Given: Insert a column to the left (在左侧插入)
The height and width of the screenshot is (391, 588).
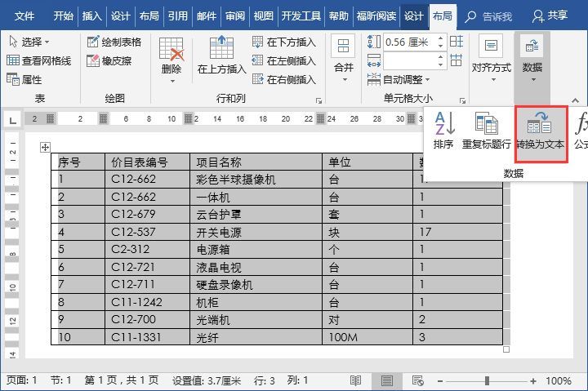Looking at the screenshot, I should point(284,60).
